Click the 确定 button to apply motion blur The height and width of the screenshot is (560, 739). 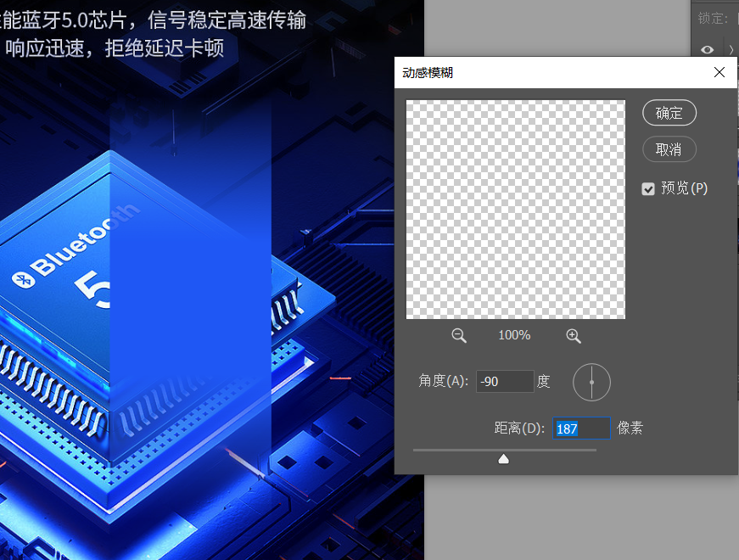click(x=669, y=113)
